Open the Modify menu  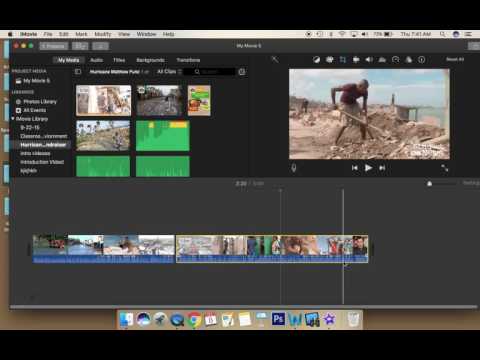(x=103, y=34)
